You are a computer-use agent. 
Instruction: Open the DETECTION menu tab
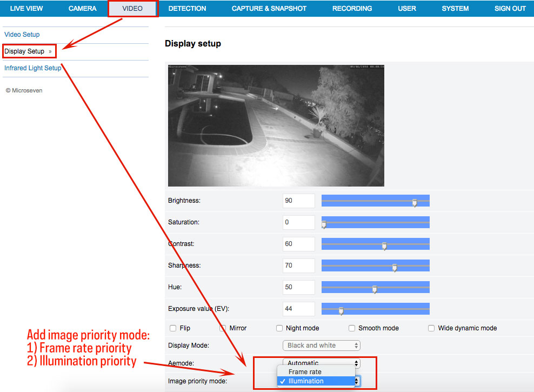point(187,9)
